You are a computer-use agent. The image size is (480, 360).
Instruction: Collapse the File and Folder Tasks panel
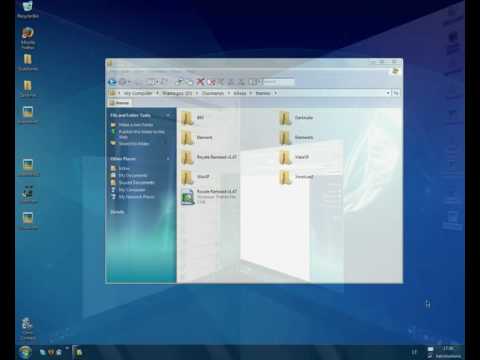(x=168, y=115)
